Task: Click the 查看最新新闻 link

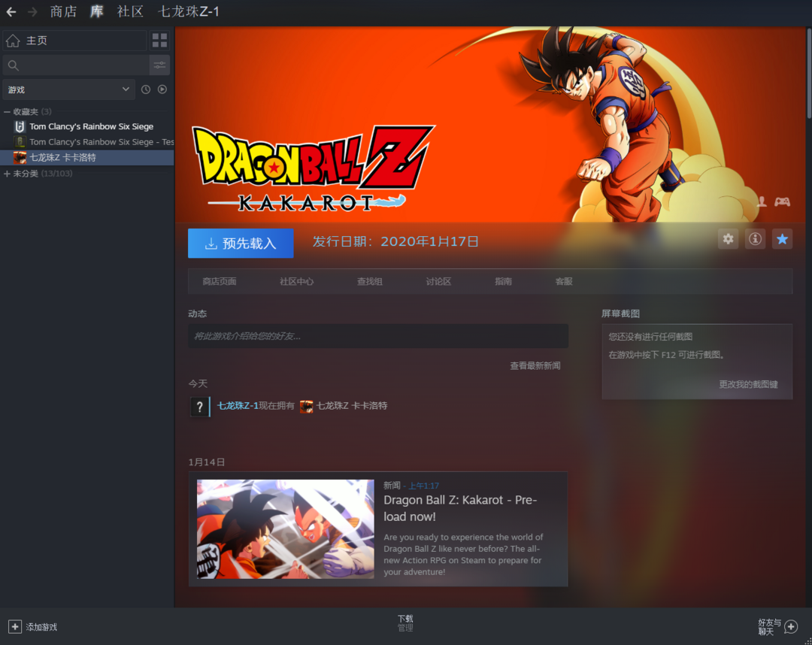Action: (535, 366)
